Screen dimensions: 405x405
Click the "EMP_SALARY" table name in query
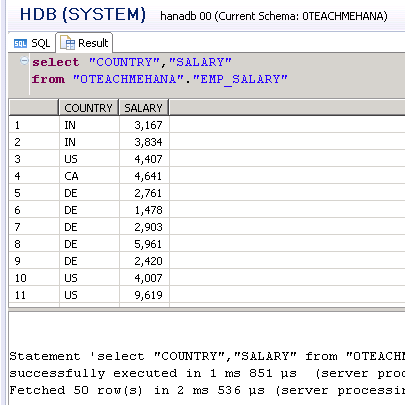(x=240, y=80)
